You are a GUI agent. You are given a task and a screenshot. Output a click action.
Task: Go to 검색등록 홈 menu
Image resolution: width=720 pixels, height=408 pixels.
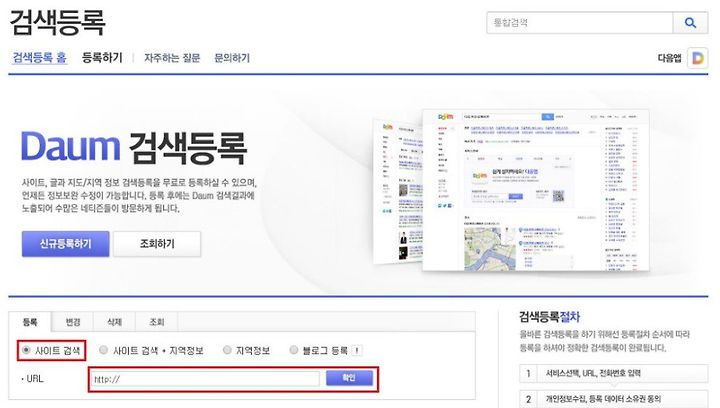(39, 58)
